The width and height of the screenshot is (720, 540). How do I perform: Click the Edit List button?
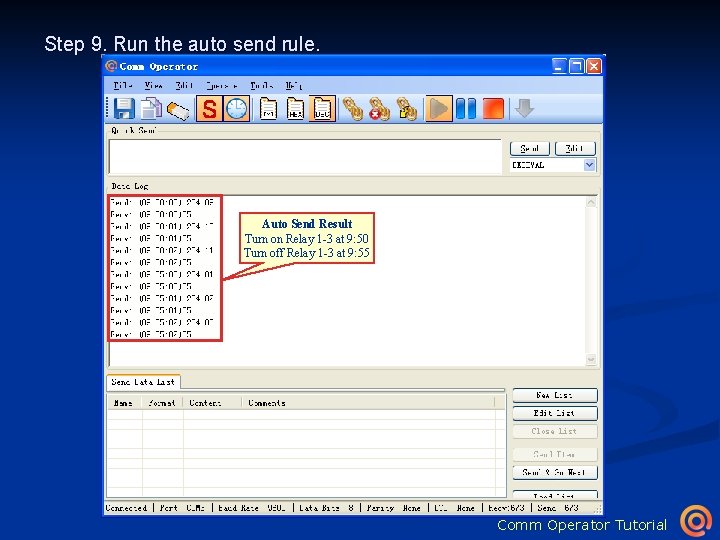(x=555, y=413)
